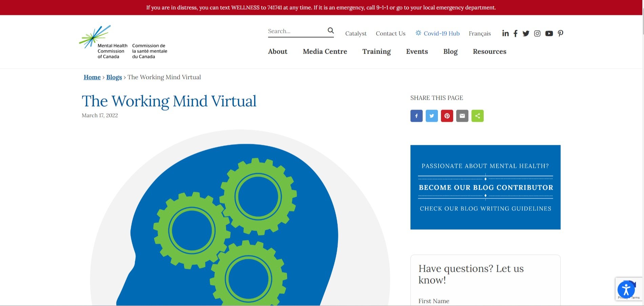Click the gears head article image
Screen dimensions: 644x306
click(240, 217)
